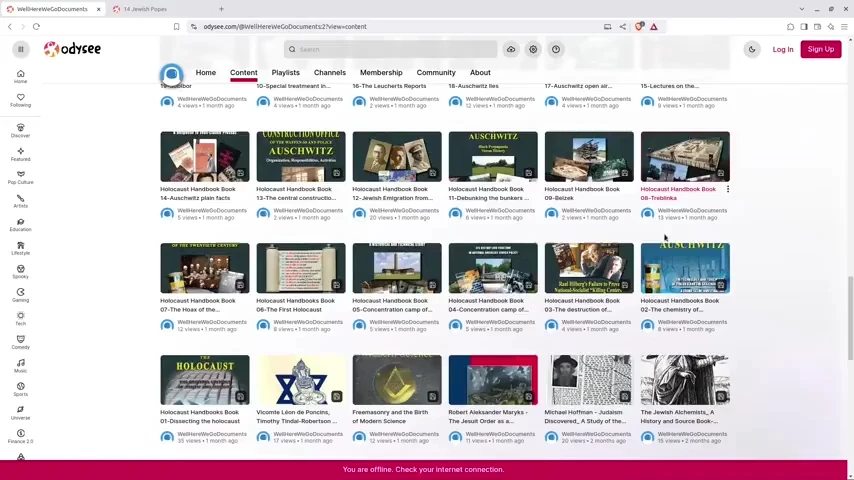Screen dimensions: 854x480
Task: Open the Star of David Vicomte Léon thumbnail
Action: [301, 380]
